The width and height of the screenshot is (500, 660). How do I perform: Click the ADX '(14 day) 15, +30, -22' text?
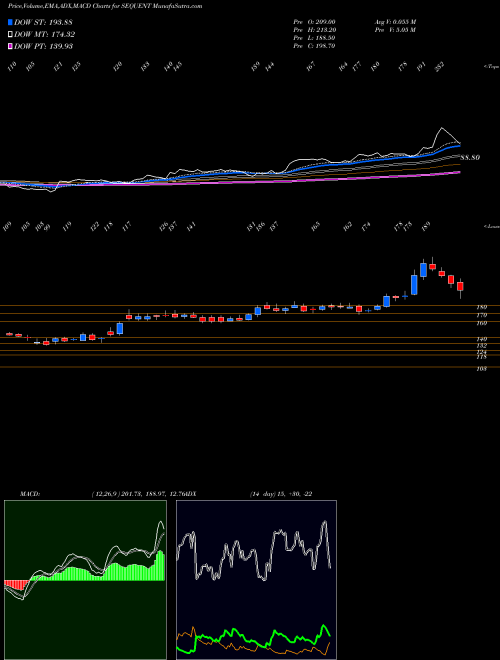[x=281, y=494]
